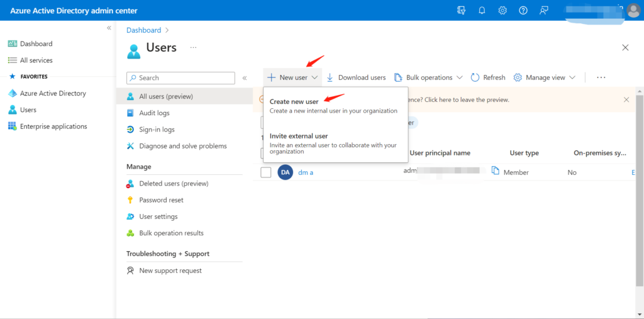Refresh the users list
The image size is (644, 319).
coord(488,77)
